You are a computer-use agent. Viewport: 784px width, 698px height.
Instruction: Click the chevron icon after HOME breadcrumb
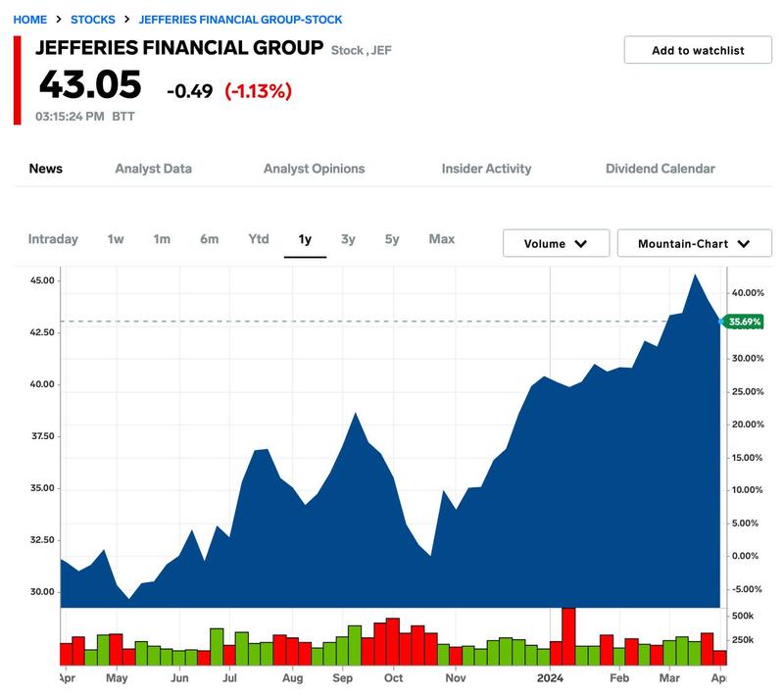click(x=59, y=19)
